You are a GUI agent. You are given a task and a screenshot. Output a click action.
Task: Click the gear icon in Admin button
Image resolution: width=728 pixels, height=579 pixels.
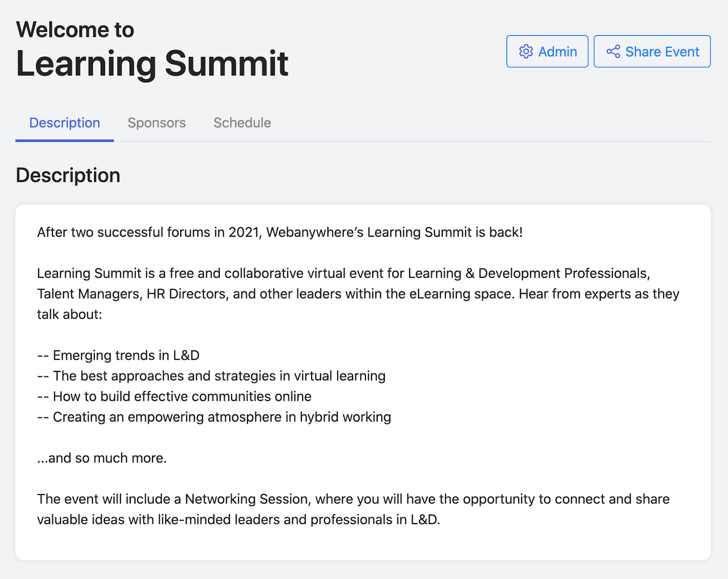526,51
